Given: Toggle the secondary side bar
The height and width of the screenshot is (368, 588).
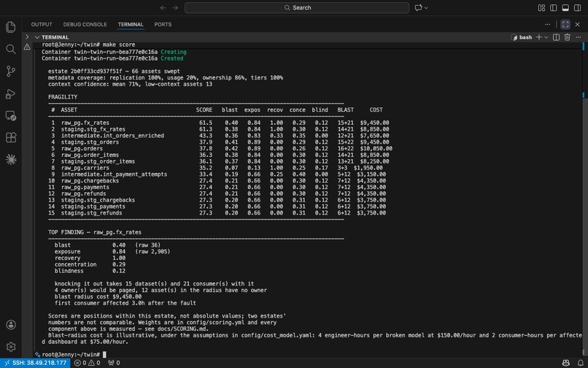Looking at the screenshot, I should click(578, 7).
